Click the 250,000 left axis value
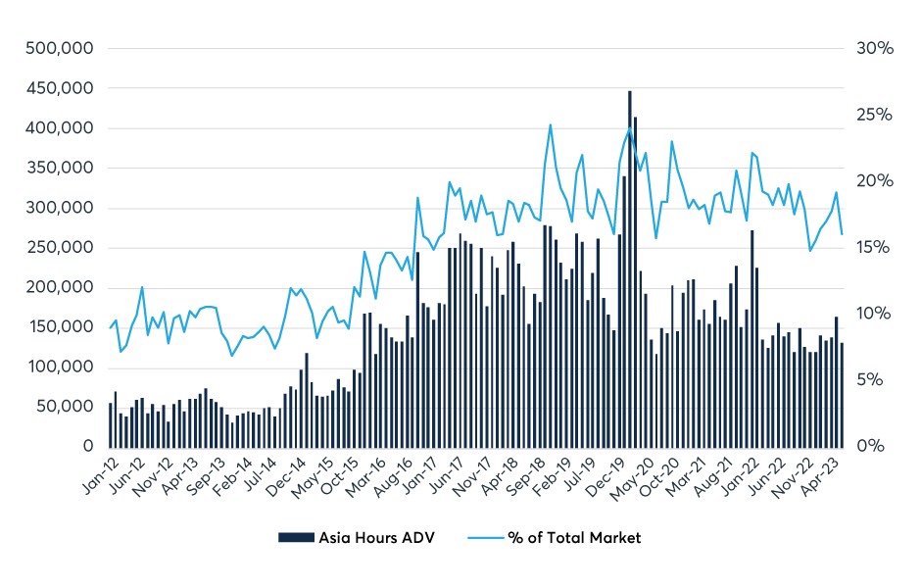 63,247
